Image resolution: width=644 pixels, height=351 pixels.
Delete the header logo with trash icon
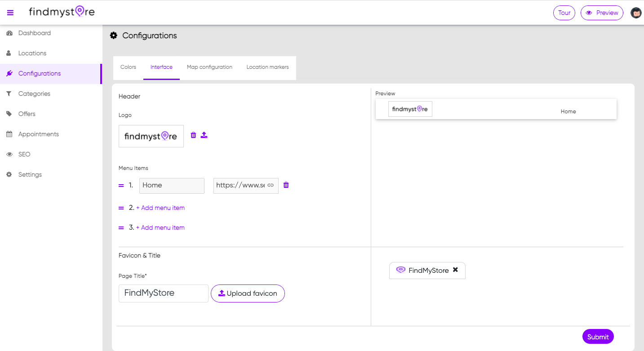(x=193, y=135)
